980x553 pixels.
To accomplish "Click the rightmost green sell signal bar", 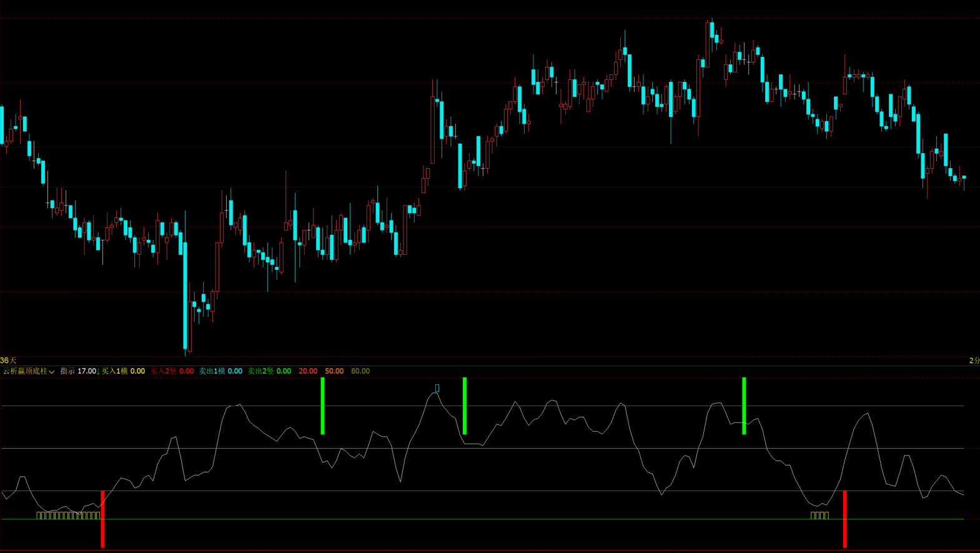I will point(743,406).
